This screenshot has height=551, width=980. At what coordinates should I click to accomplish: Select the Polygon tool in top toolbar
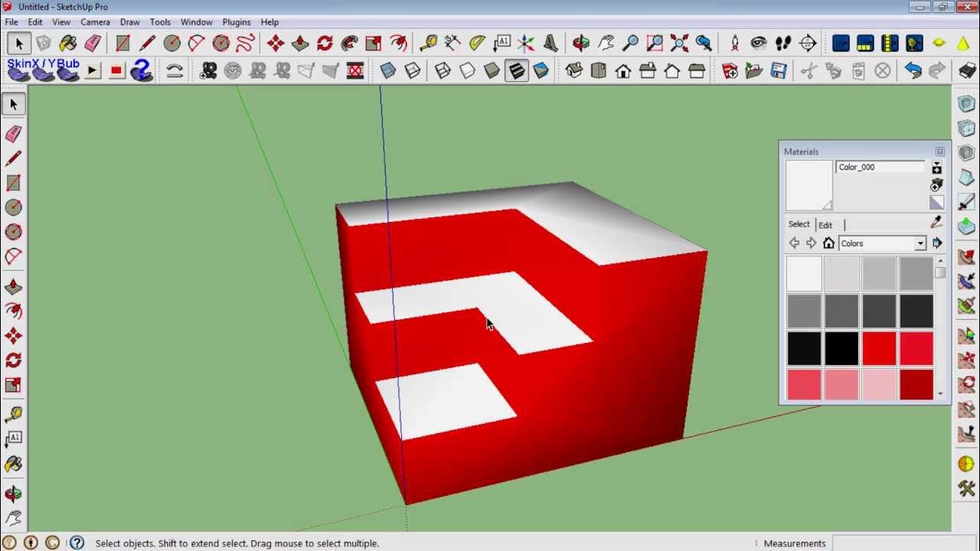(220, 44)
